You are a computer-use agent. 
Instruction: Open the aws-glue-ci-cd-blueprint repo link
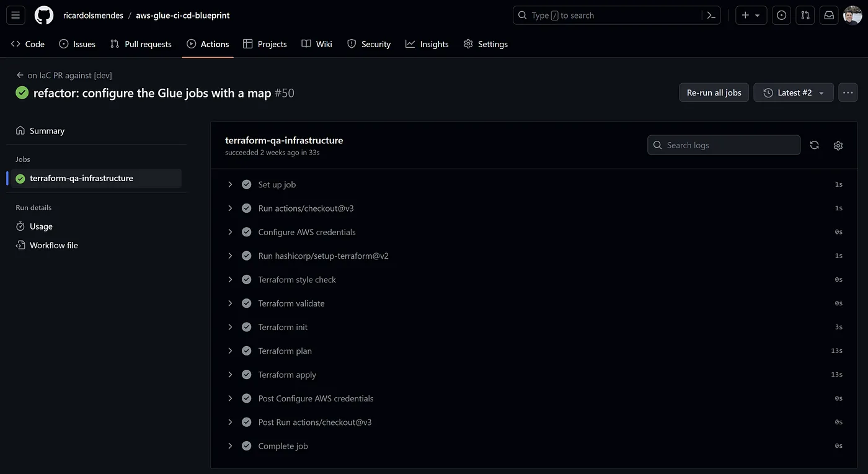pyautogui.click(x=183, y=16)
